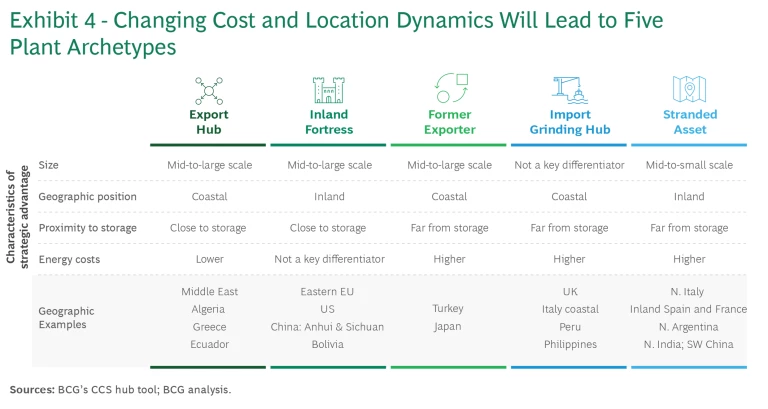Click Higher energy costs under Stranded Asset

click(689, 259)
